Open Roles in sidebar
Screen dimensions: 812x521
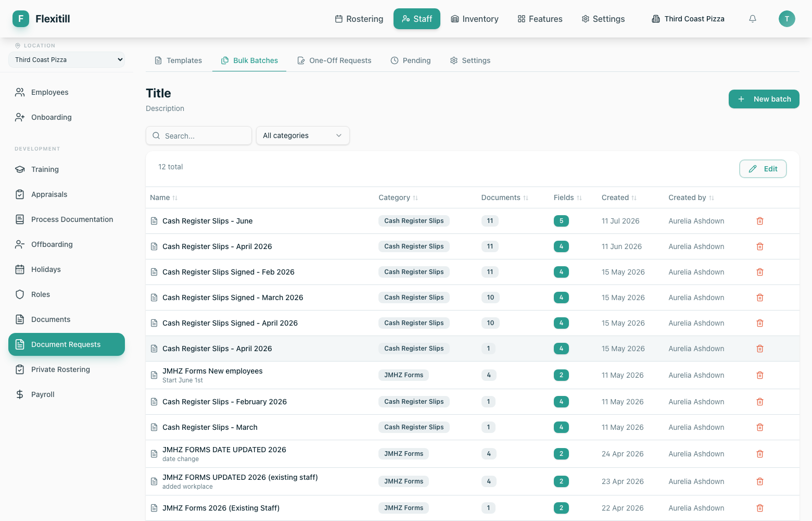click(67, 294)
